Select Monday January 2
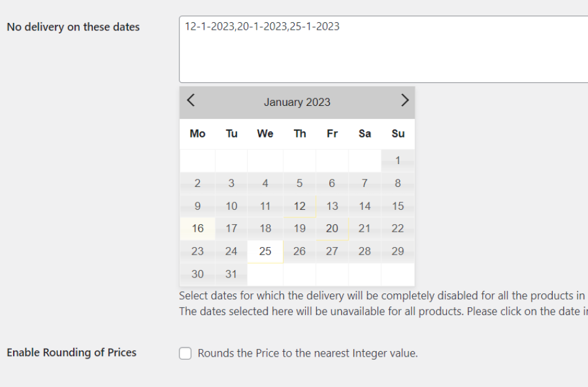588x387 pixels. point(197,183)
